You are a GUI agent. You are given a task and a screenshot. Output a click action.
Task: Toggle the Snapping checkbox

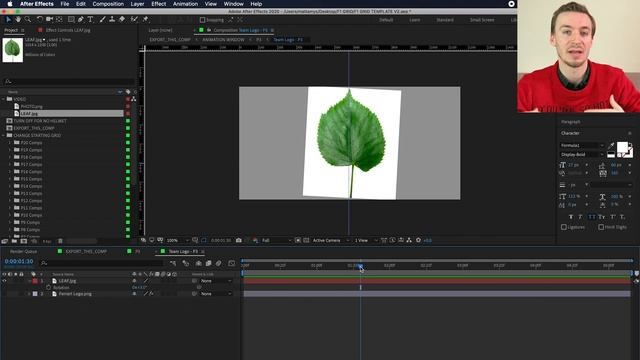click(x=202, y=20)
